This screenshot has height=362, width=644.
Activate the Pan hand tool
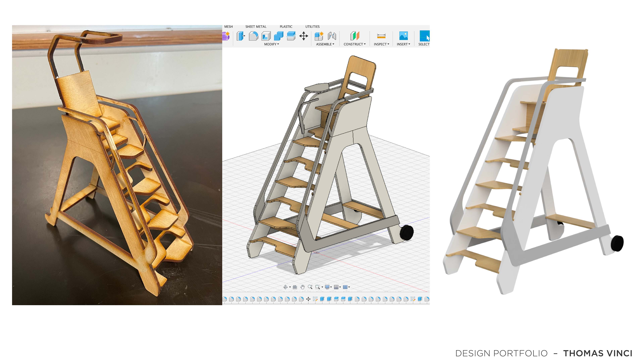coord(303,287)
